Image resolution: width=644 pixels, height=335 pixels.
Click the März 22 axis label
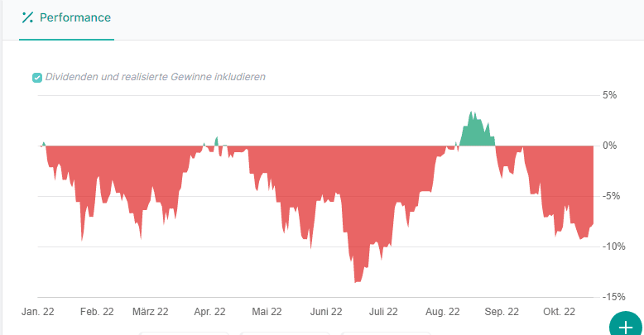(151, 312)
